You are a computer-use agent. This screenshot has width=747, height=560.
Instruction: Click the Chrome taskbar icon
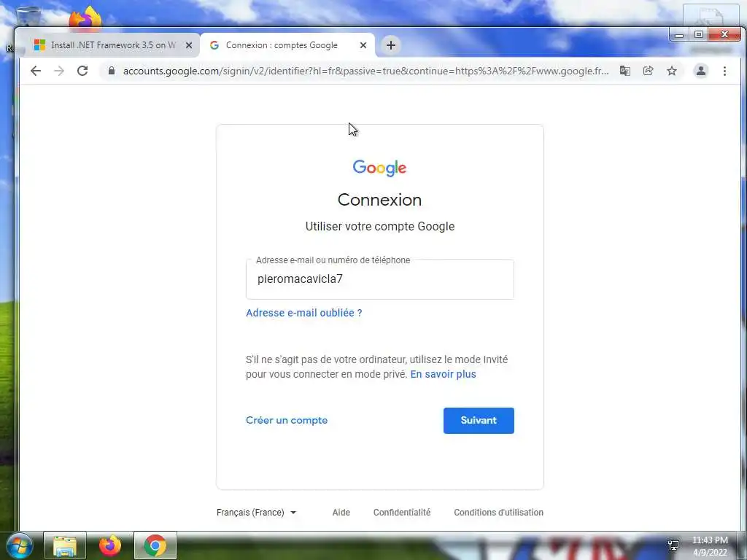click(x=155, y=545)
